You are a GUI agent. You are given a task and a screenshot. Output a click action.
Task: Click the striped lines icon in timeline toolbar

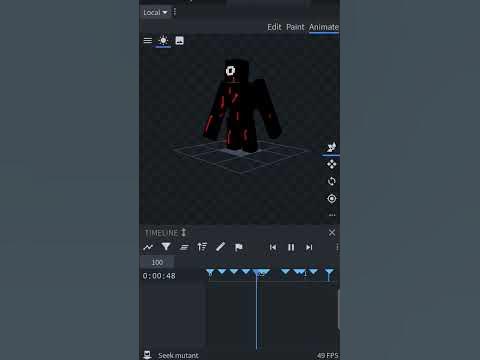point(184,247)
